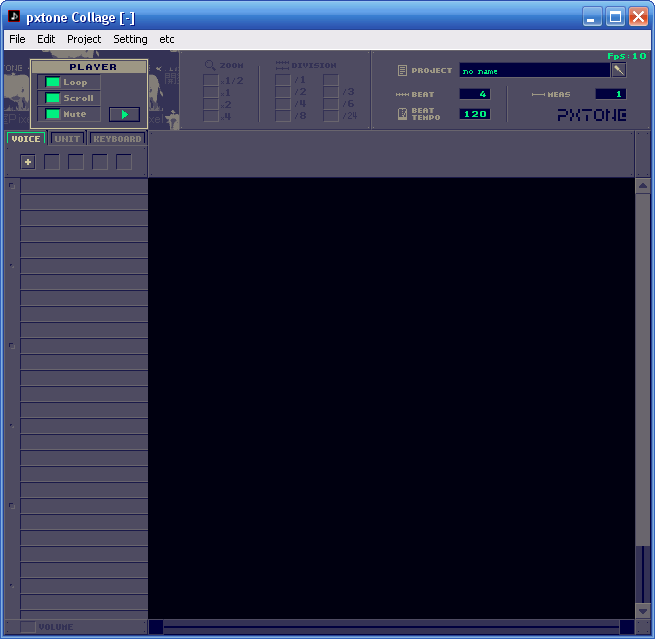Switch to the Keyboard tab
Image resolution: width=655 pixels, height=639 pixels.
(117, 139)
